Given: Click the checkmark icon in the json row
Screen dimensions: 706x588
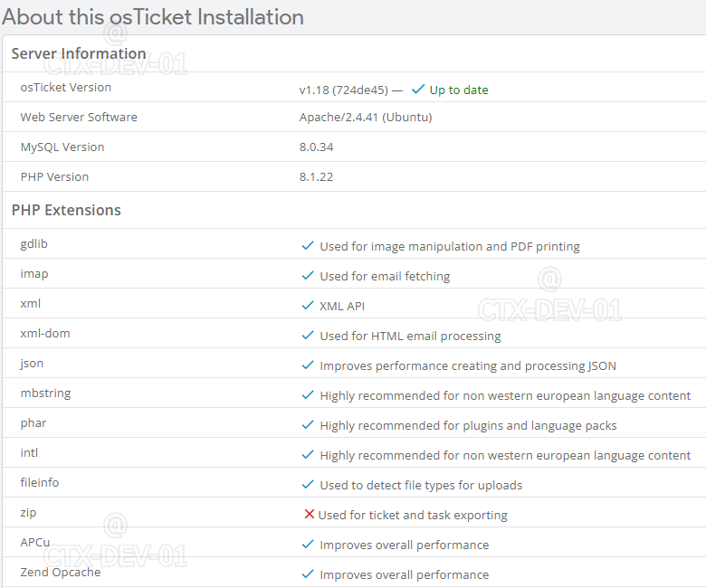Looking at the screenshot, I should point(308,365).
